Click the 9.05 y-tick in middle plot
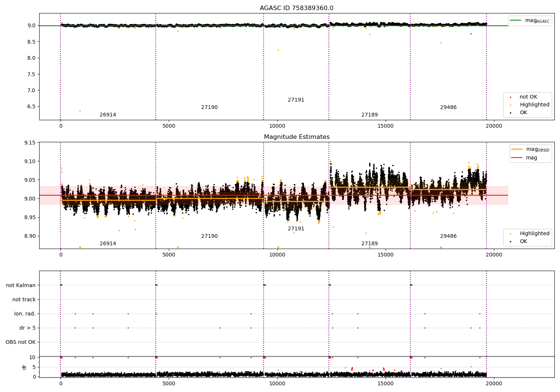This screenshot has width=560, height=392. [29, 180]
